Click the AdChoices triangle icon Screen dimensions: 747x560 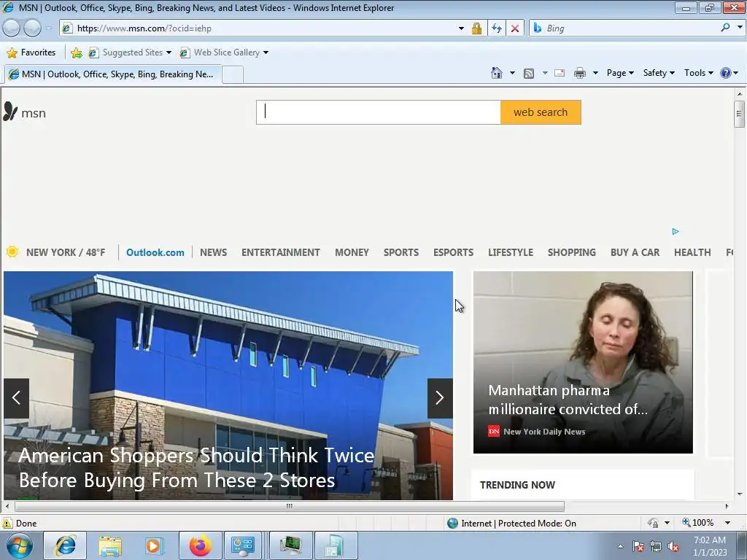click(675, 231)
